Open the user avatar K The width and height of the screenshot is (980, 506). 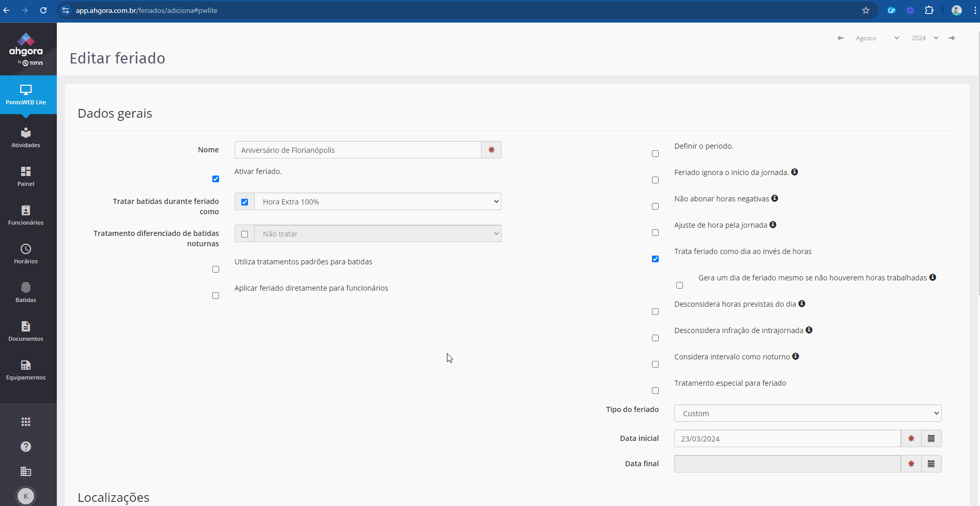point(26,496)
